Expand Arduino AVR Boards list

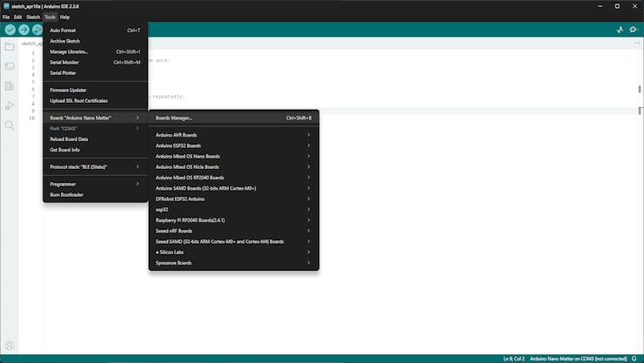click(x=234, y=135)
